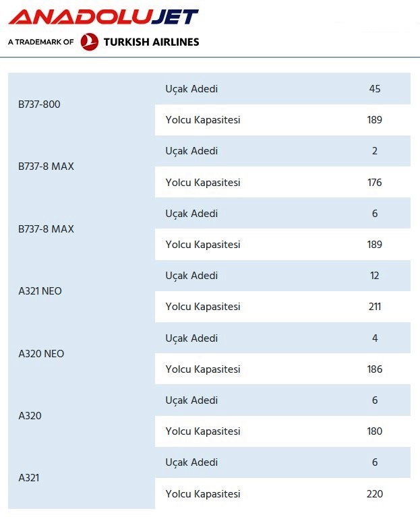Click aircraft count value 12
Viewport: 420px width, 517px height.
(x=375, y=276)
